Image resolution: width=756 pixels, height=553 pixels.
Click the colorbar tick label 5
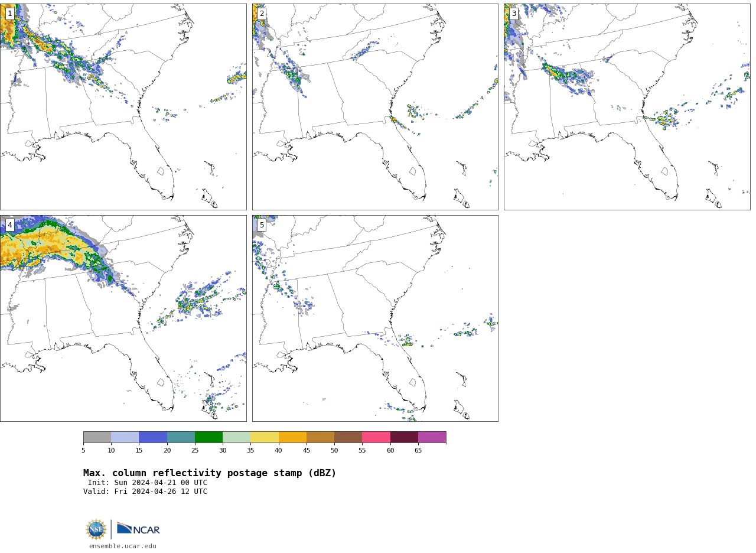(83, 451)
